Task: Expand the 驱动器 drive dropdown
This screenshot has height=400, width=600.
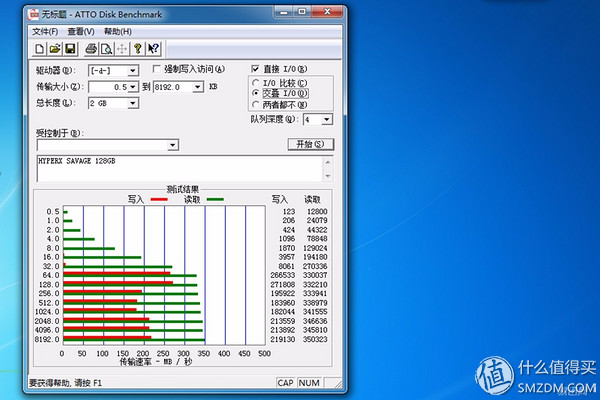Action: (132, 71)
